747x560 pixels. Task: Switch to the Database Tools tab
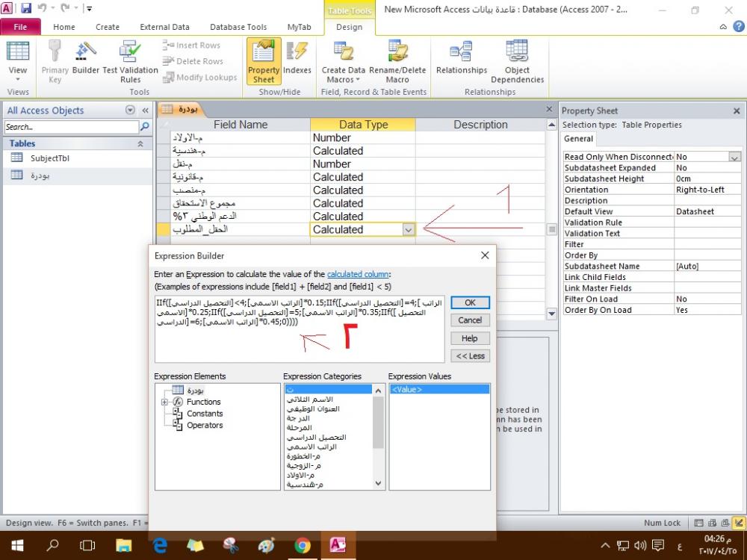tap(238, 27)
